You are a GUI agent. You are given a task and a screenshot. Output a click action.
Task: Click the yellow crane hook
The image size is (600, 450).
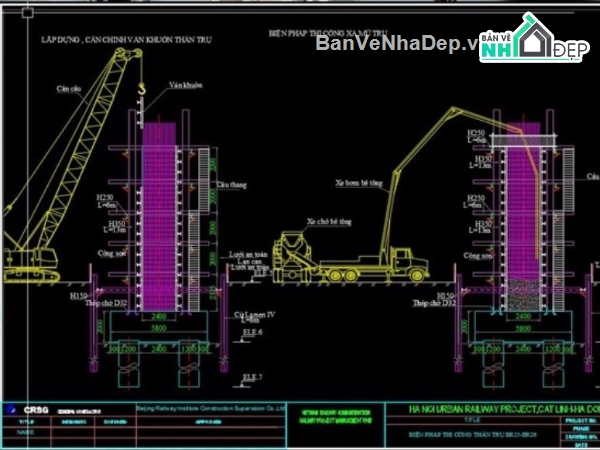coord(142,89)
